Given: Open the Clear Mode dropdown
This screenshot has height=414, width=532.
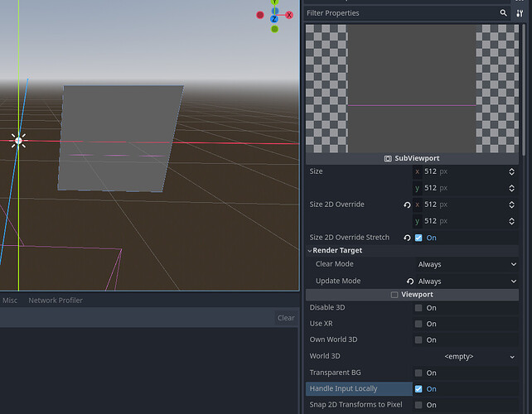Looking at the screenshot, I should [x=467, y=264].
